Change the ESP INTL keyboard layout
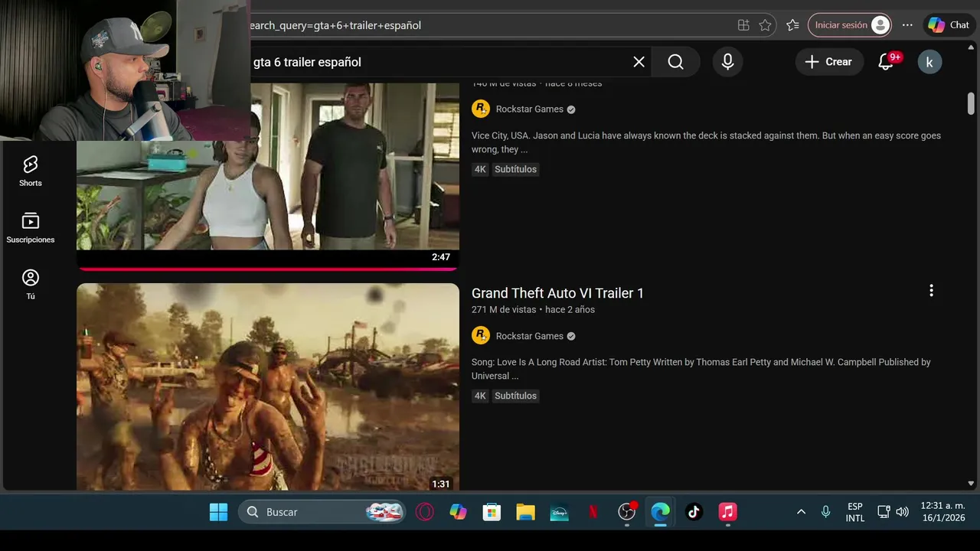Image resolution: width=980 pixels, height=551 pixels. click(855, 512)
